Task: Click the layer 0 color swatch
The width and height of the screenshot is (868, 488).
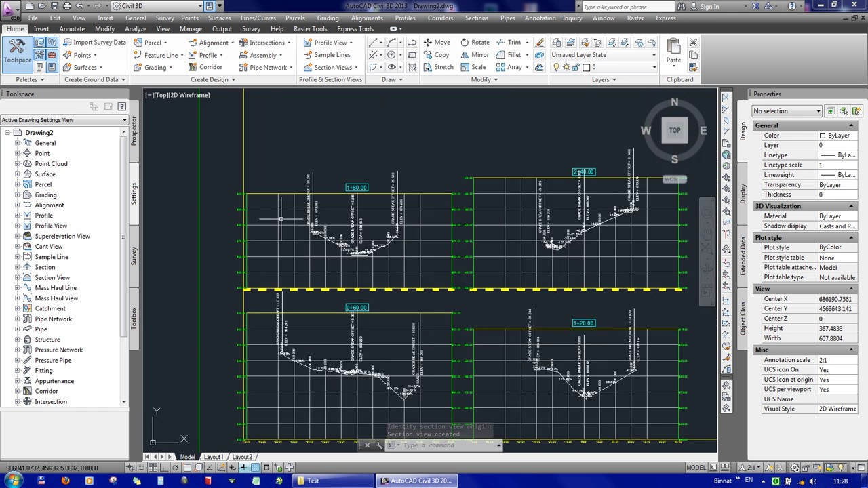Action: 587,67
